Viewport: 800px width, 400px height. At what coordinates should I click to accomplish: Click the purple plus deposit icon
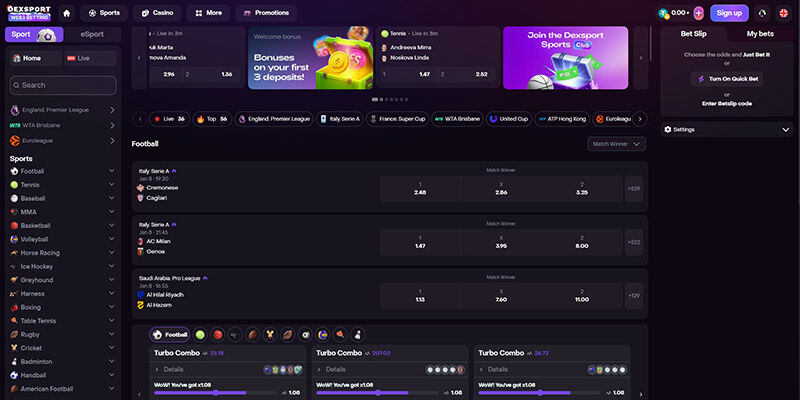(698, 13)
